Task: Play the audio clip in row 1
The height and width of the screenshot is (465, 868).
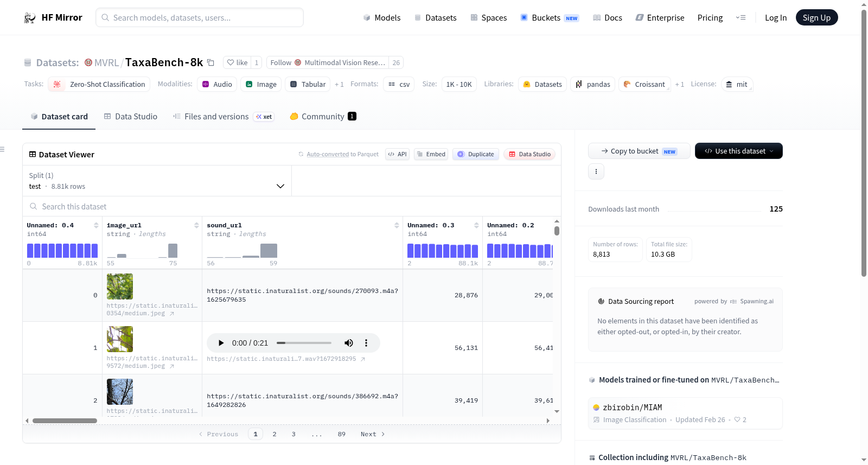Action: tap(221, 343)
